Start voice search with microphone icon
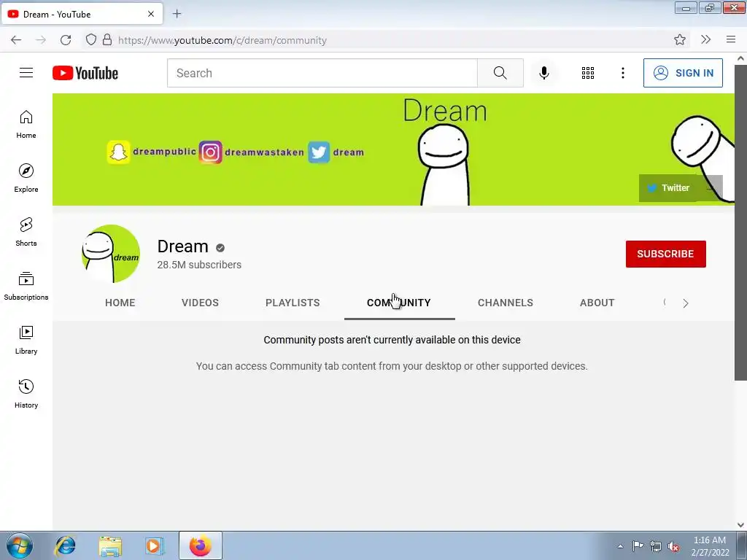This screenshot has height=560, width=747. [544, 73]
